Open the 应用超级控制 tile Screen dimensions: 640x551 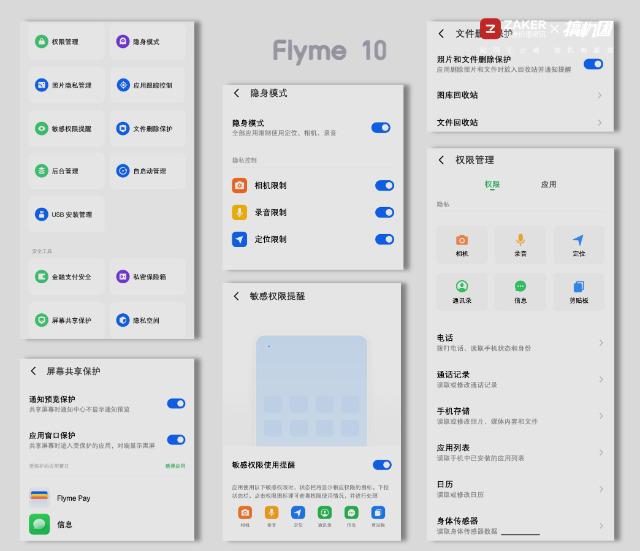tap(147, 85)
